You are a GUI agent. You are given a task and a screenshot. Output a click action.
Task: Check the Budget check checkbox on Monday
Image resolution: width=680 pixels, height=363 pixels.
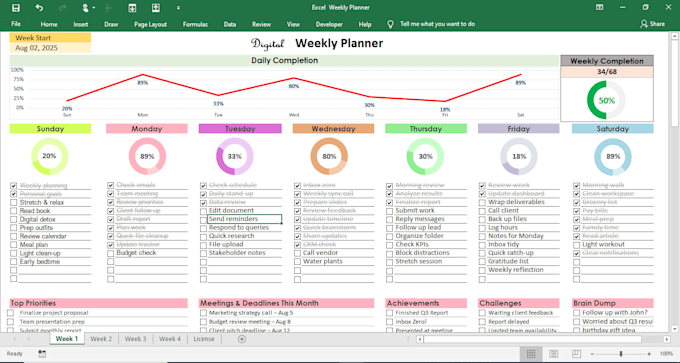coord(111,253)
